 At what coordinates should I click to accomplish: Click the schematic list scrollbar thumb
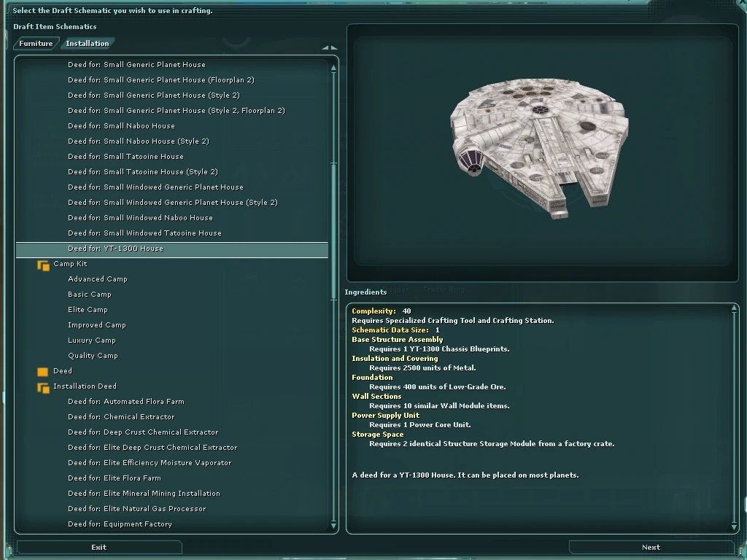(333, 231)
